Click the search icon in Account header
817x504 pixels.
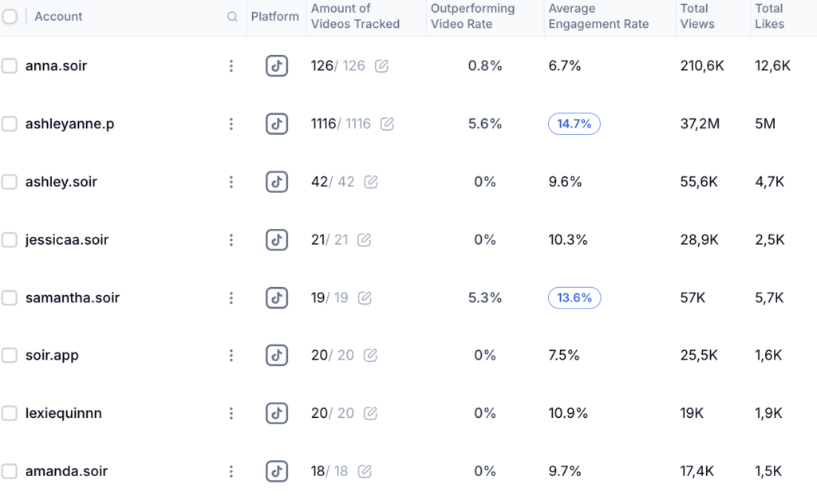(232, 17)
